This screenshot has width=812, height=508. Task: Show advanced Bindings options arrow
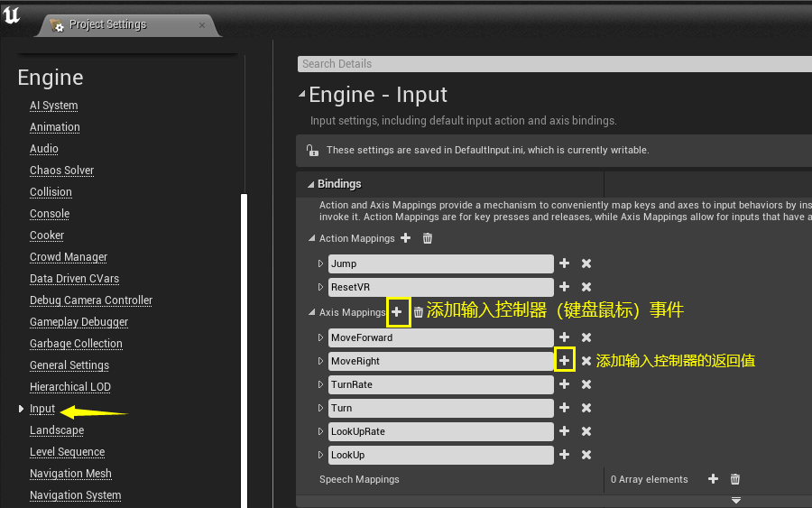click(736, 500)
